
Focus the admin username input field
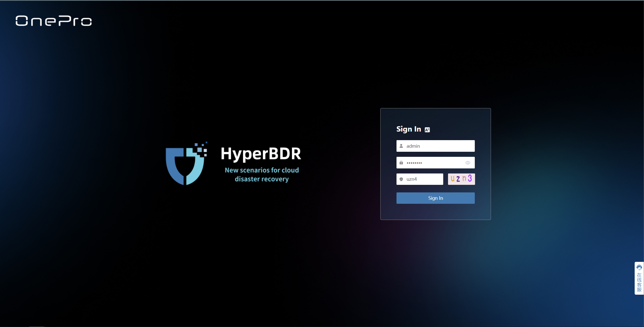(x=438, y=146)
